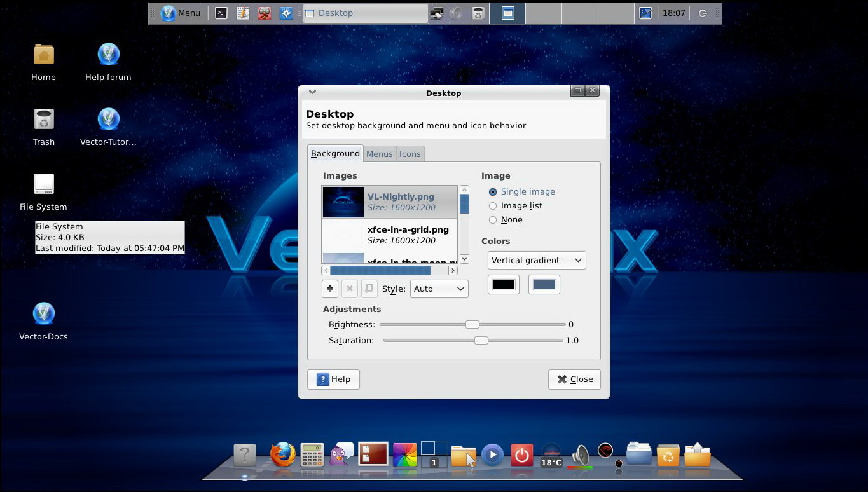Select the Desktop window button in the taskbar

[x=366, y=13]
